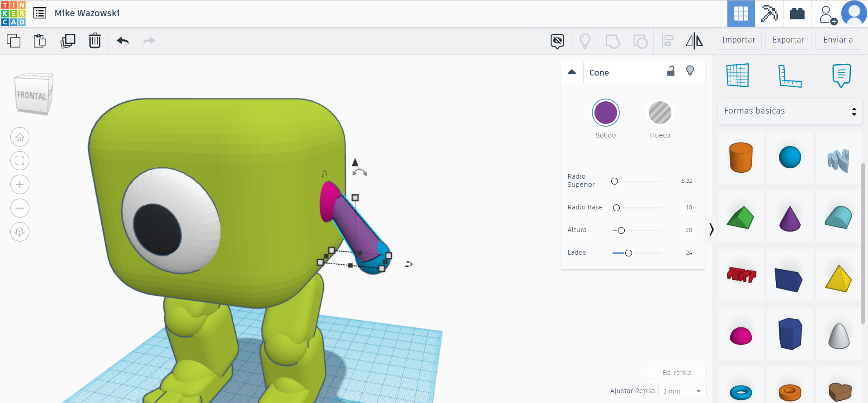The width and height of the screenshot is (868, 403).
Task: Open the Tinkercad home logo
Action: point(14,14)
